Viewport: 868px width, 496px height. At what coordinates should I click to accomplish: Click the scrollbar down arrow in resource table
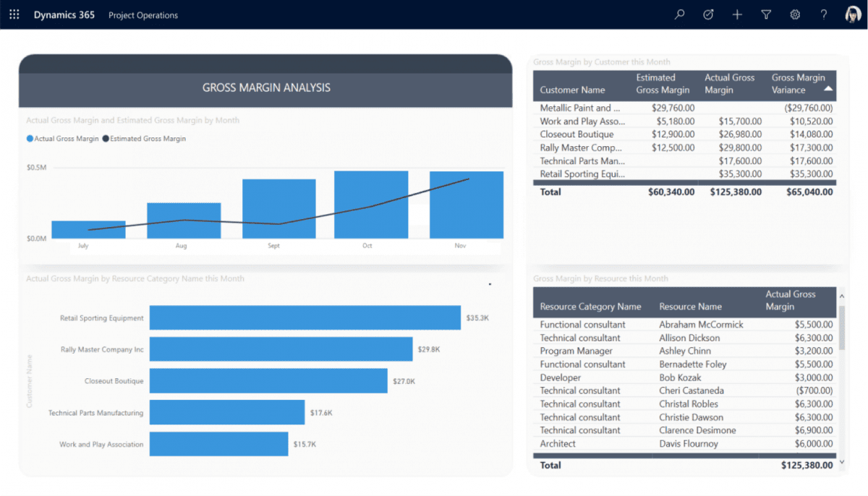pos(841,461)
